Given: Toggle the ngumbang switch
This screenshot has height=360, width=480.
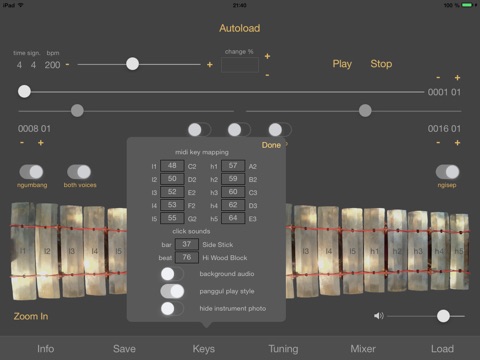Looking at the screenshot, I should tap(31, 172).
